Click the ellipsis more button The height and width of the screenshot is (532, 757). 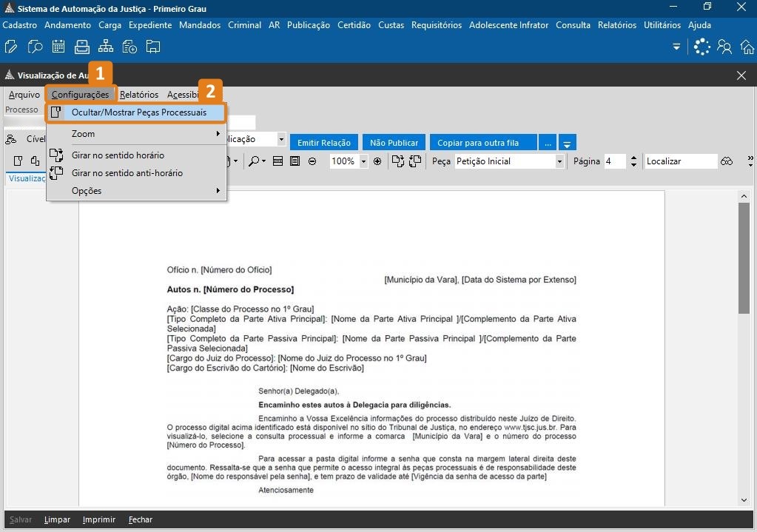coord(548,143)
